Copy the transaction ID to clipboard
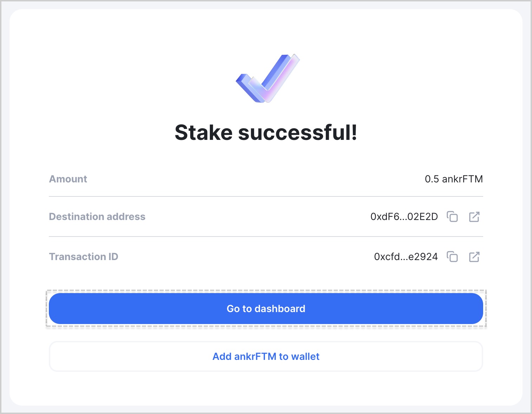This screenshot has width=532, height=414. 452,257
